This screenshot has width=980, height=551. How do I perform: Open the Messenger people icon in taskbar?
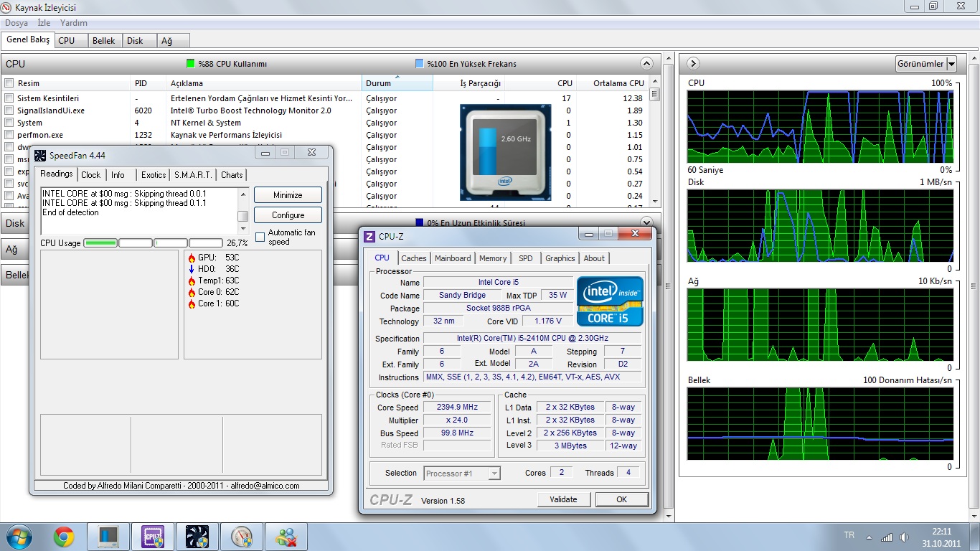pos(286,536)
